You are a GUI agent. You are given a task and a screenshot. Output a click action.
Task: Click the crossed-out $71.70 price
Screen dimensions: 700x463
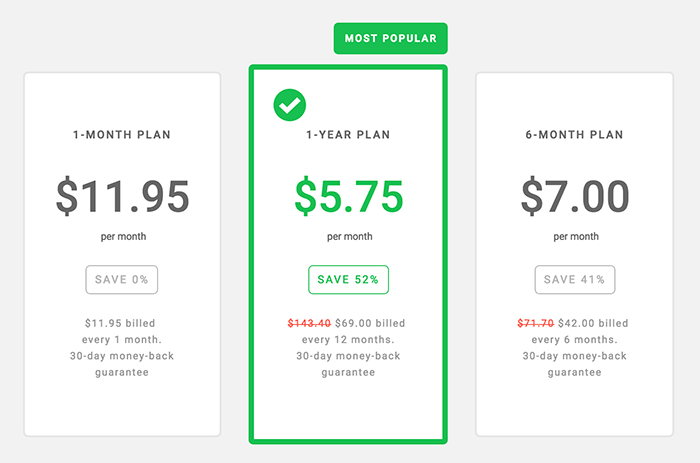[x=536, y=323]
